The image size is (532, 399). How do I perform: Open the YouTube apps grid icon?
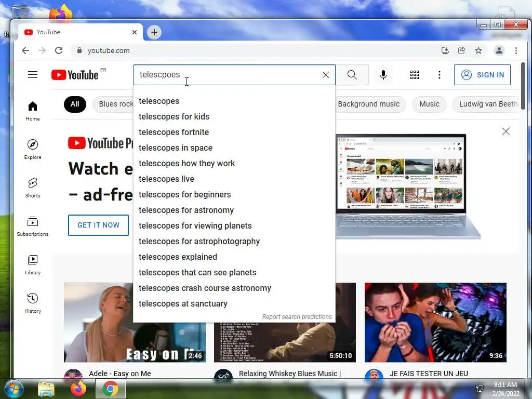coord(415,75)
